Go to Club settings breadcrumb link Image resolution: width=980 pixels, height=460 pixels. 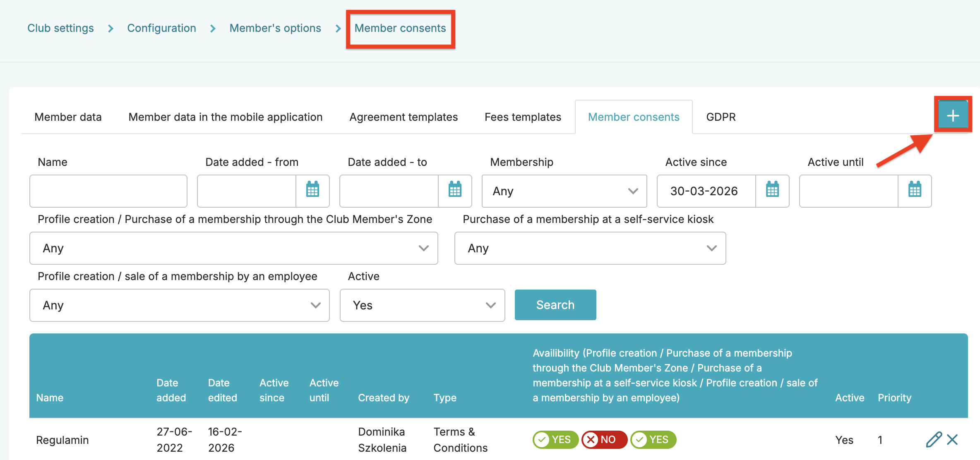(x=60, y=28)
